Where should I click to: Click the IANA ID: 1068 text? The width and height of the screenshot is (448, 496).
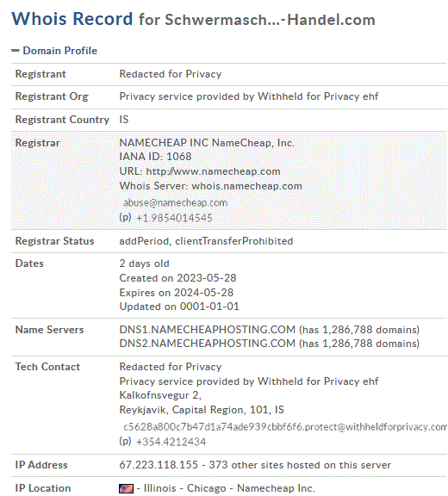point(155,157)
